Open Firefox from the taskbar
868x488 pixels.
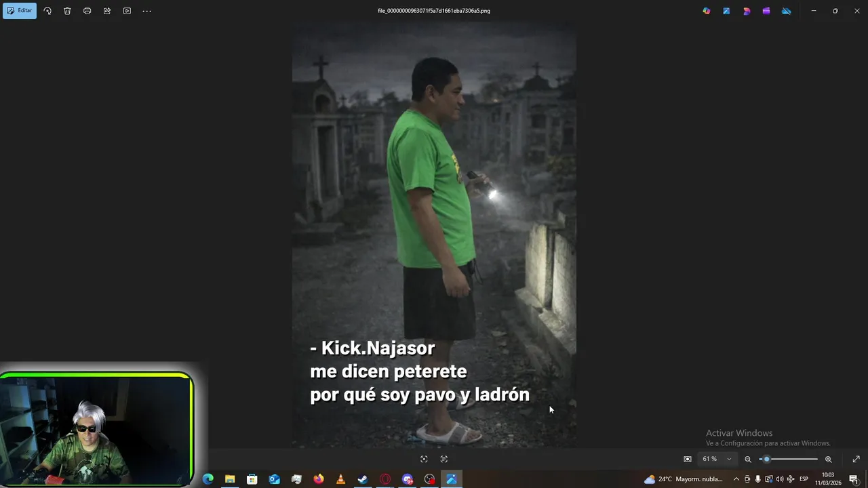(319, 479)
